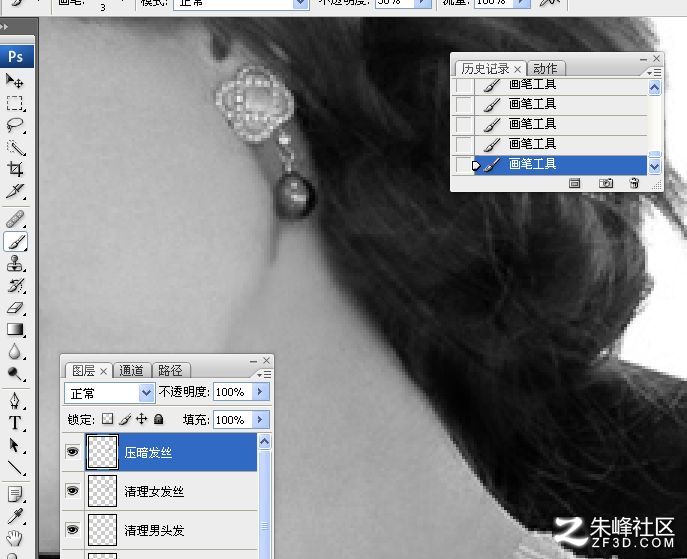687x559 pixels.
Task: Select the Dodge tool
Action: pyautogui.click(x=15, y=374)
